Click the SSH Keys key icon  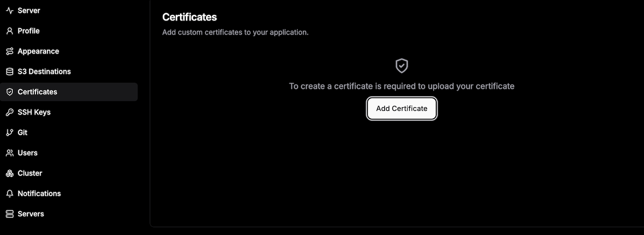coord(10,112)
